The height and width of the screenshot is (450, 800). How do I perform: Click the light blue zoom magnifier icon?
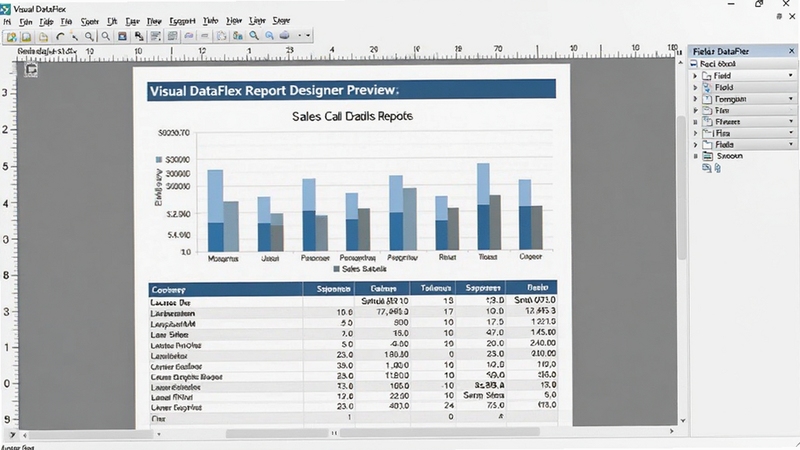269,36
